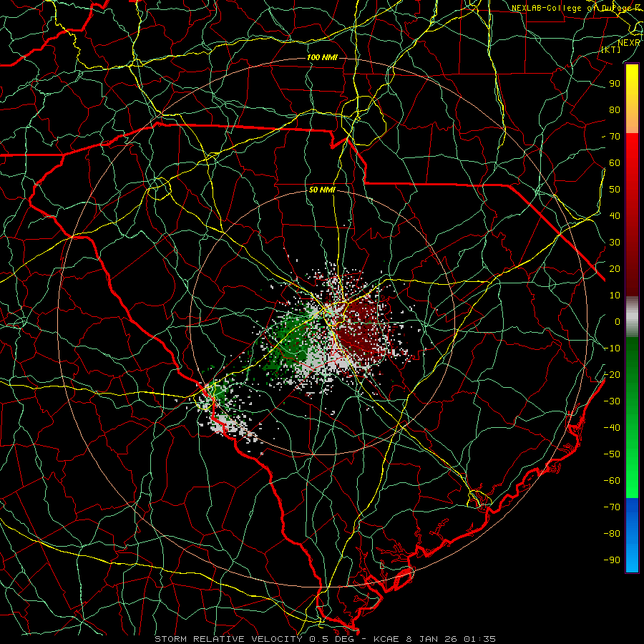This screenshot has width=644, height=644.
Task: Click the "KCAE" station identifier
Action: 386,639
